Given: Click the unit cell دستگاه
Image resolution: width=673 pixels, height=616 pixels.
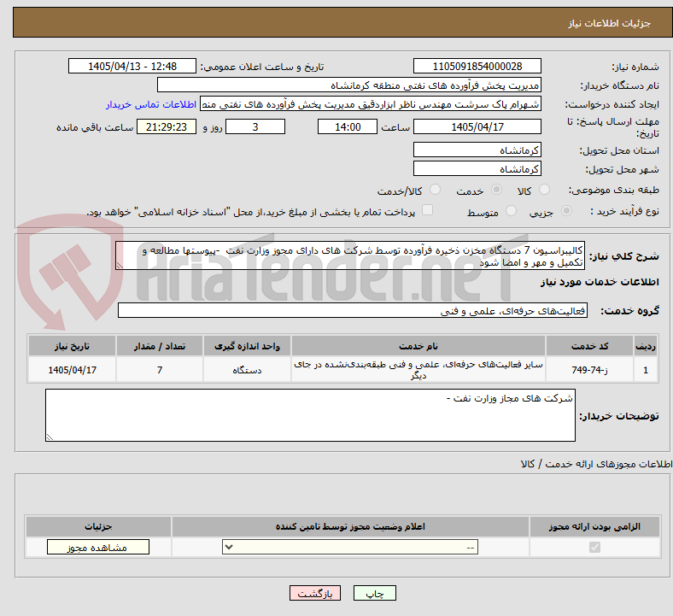Looking at the screenshot, I should click(247, 370).
